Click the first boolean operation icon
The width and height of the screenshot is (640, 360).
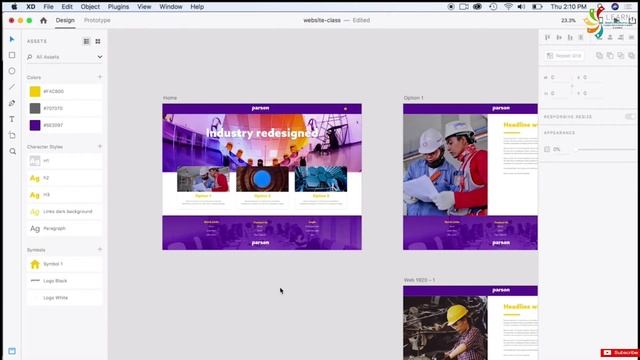(x=599, y=56)
